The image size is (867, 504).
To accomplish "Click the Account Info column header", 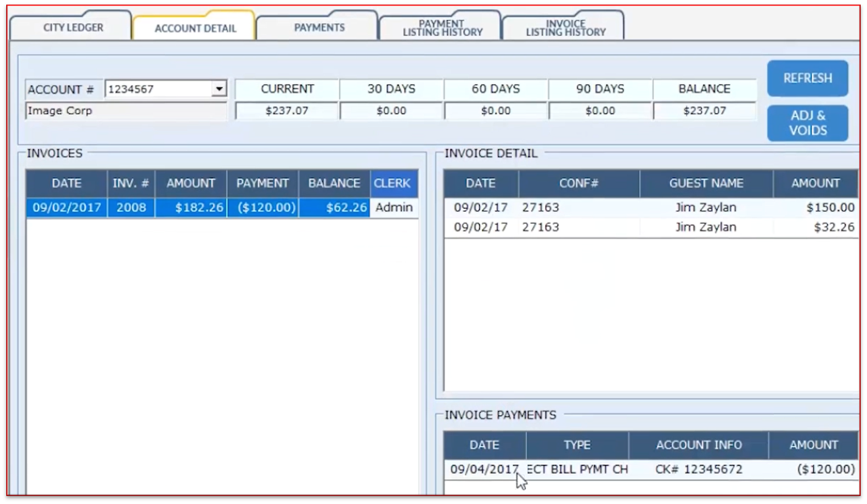I will pos(698,445).
